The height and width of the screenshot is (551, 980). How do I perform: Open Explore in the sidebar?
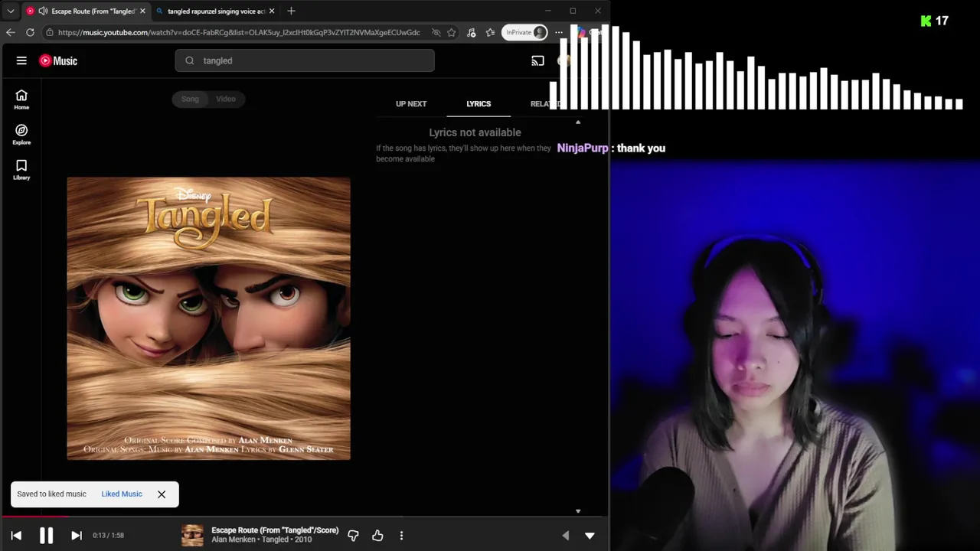21,135
